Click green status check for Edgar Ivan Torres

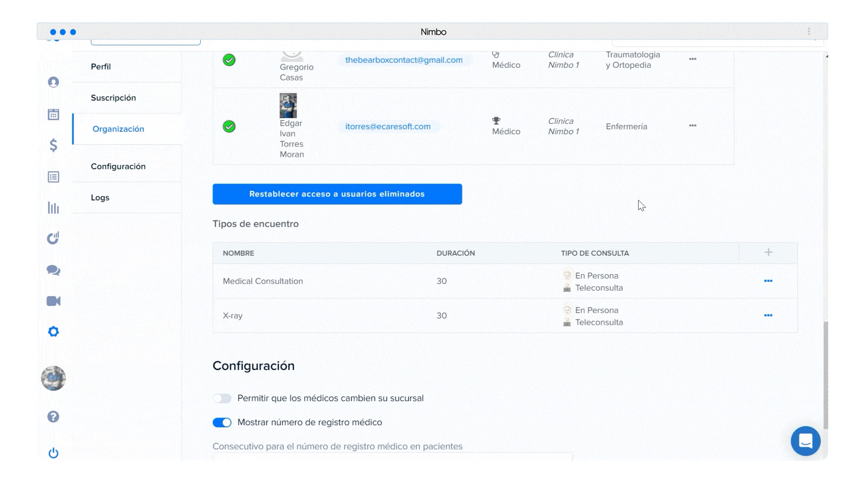pos(229,127)
